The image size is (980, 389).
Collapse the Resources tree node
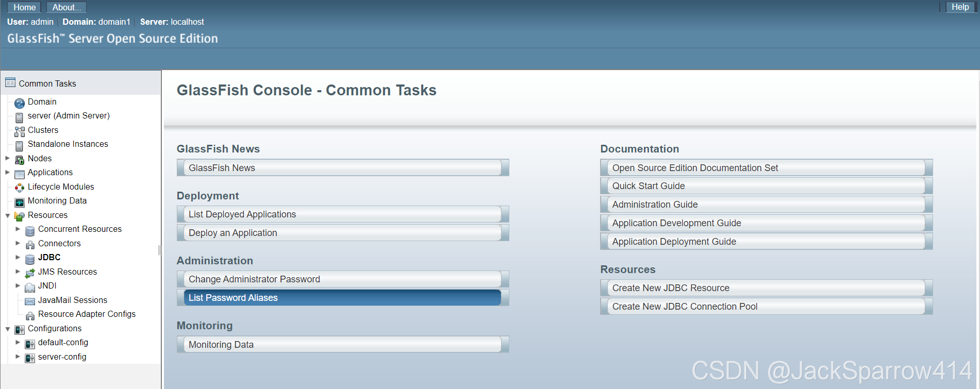point(8,215)
